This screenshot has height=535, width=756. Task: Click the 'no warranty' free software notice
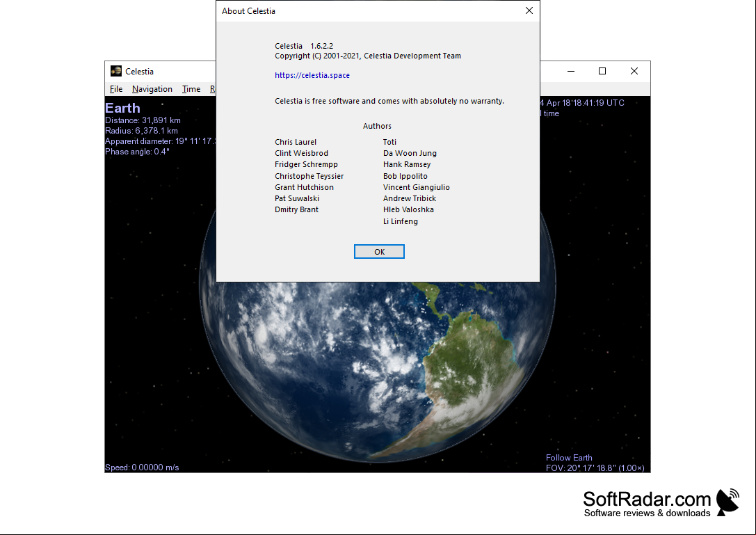(x=389, y=102)
